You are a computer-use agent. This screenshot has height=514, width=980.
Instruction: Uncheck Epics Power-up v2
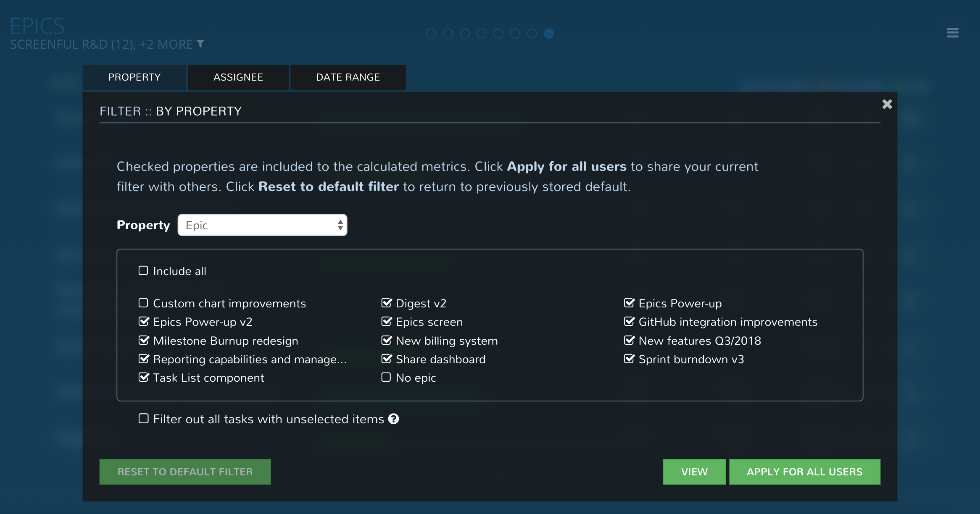[x=144, y=321]
